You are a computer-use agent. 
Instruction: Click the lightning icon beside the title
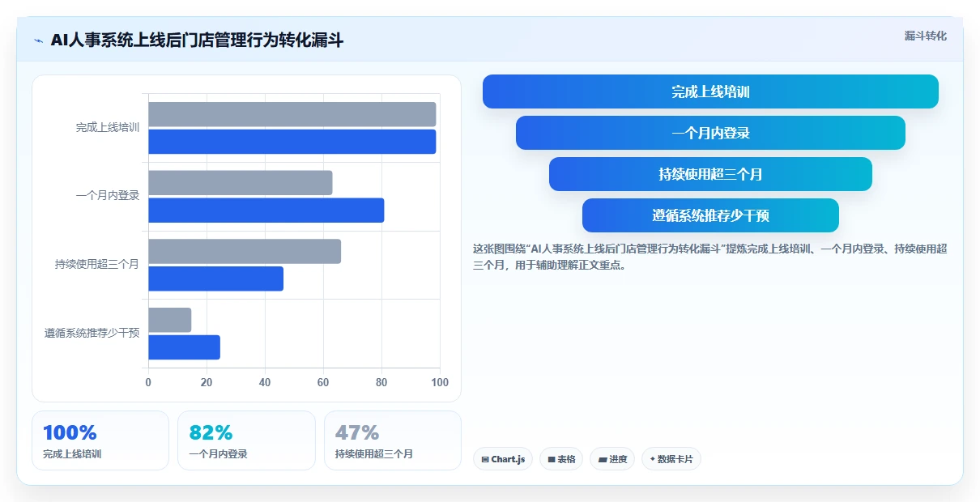tap(38, 40)
